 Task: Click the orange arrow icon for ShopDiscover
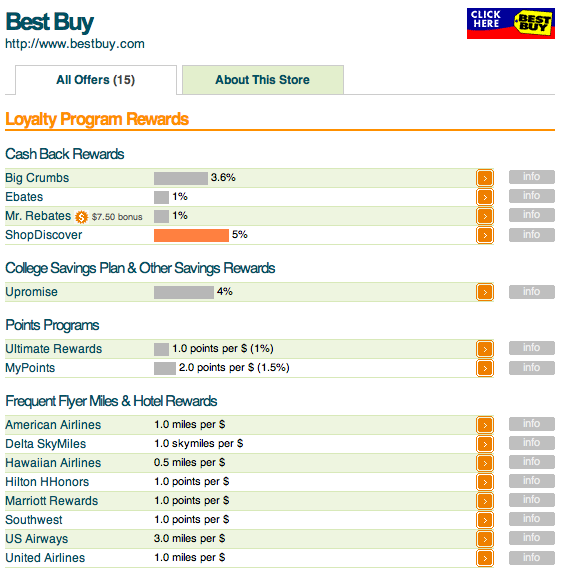pos(485,235)
